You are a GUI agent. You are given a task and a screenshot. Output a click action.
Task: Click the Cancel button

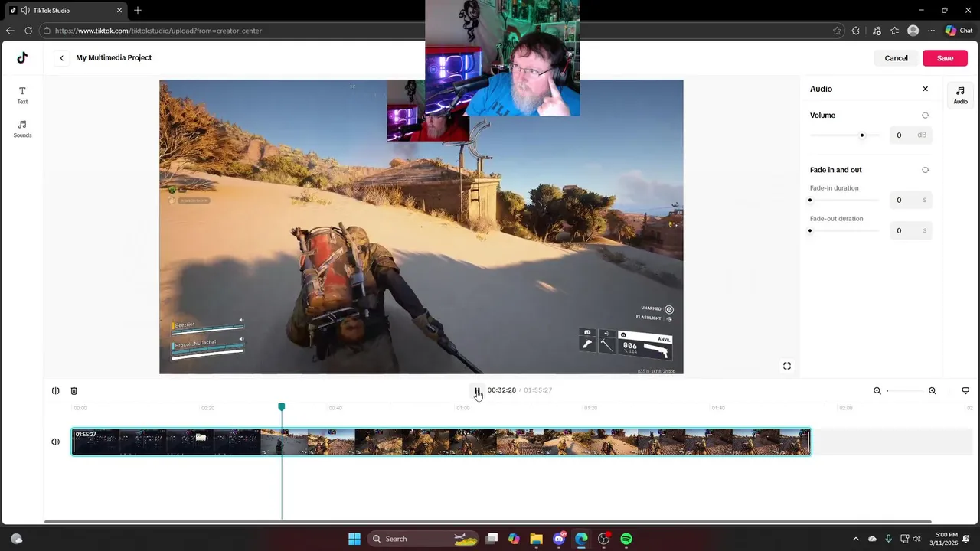[896, 58]
